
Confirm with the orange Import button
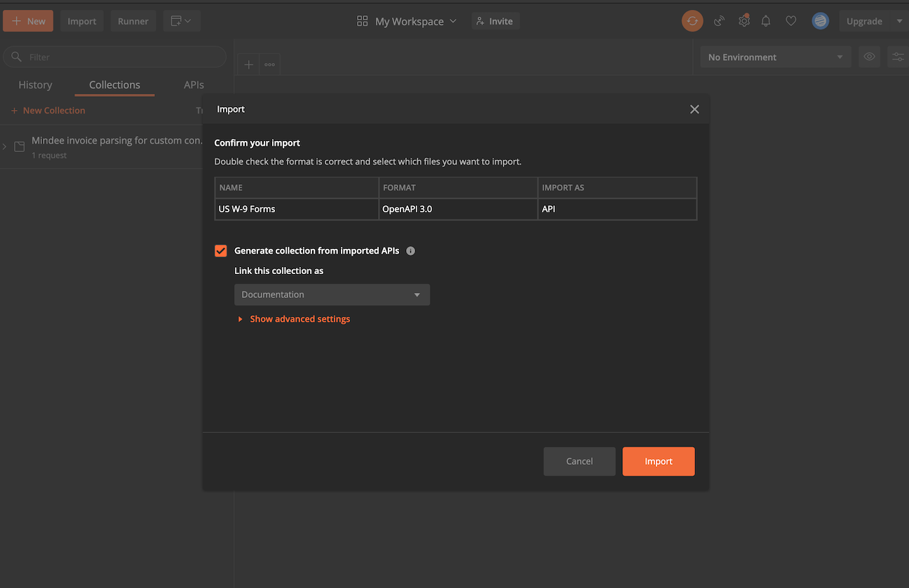[659, 461]
